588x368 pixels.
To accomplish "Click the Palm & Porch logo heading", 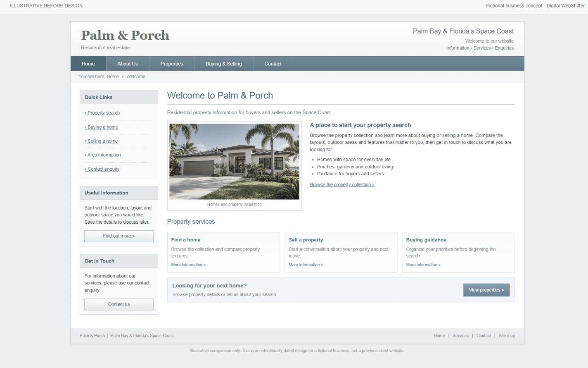I will (125, 36).
